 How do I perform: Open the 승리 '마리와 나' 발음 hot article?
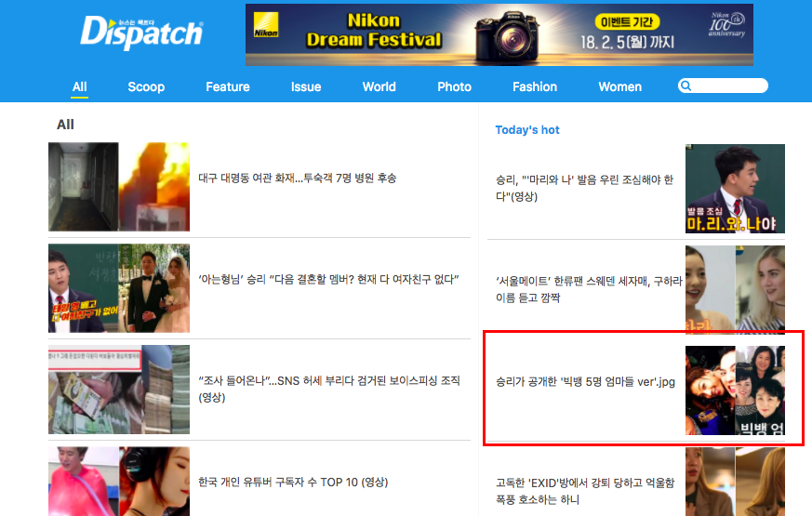point(584,188)
